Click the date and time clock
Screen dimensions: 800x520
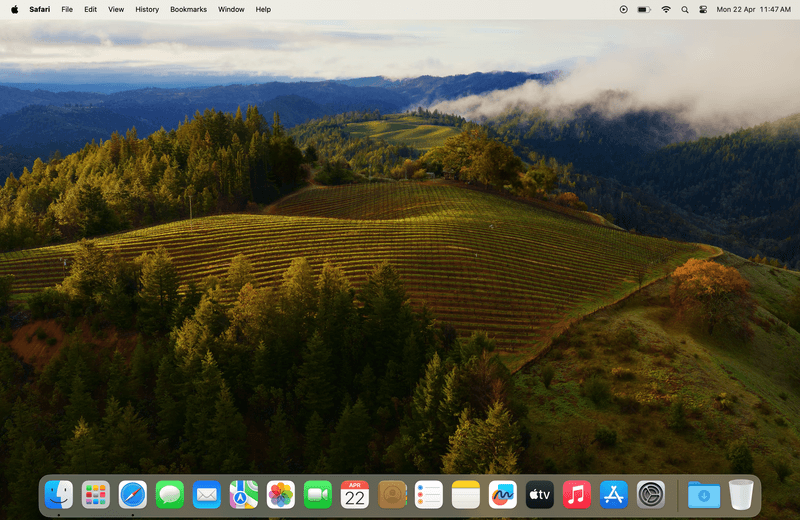click(x=753, y=9)
